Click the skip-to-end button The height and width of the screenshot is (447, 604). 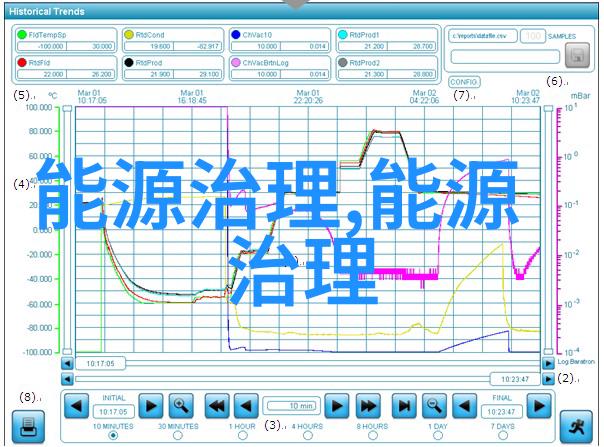(x=404, y=405)
